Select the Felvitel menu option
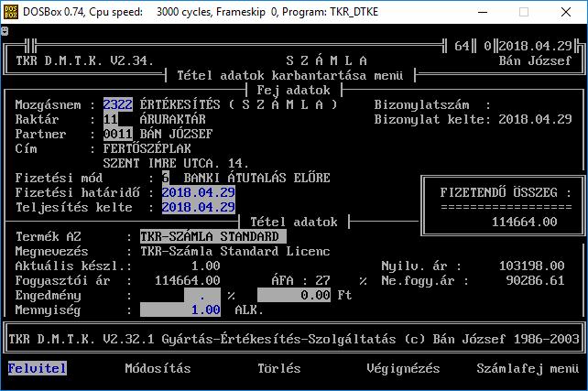This screenshot has width=588, height=391. click(38, 368)
